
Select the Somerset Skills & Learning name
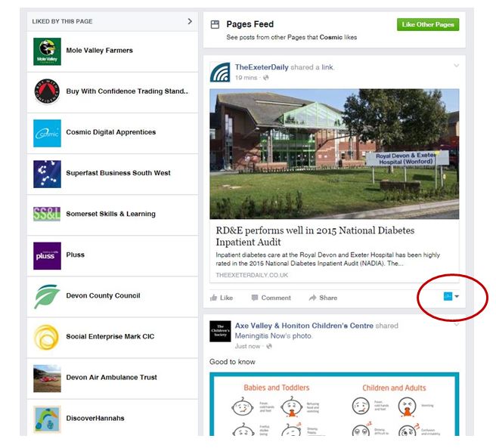pos(110,214)
